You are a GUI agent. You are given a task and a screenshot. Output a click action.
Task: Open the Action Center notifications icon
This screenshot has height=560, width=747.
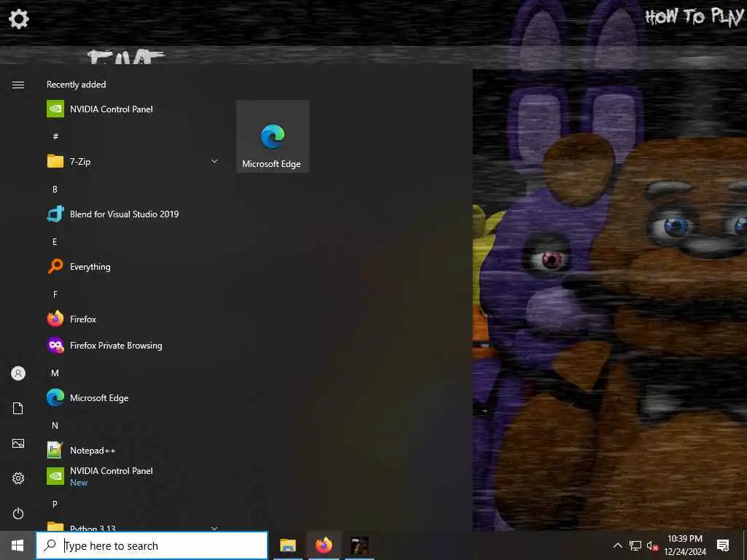[723, 545]
